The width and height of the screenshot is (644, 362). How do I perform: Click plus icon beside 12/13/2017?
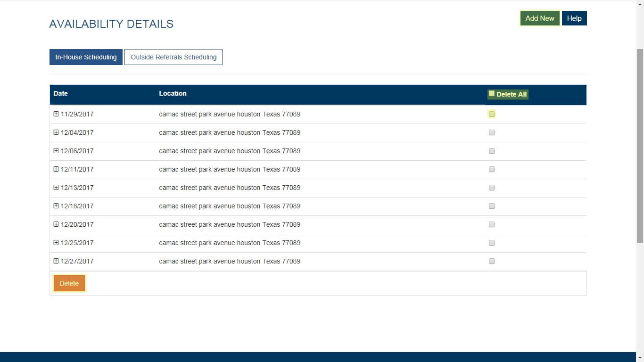tap(56, 188)
